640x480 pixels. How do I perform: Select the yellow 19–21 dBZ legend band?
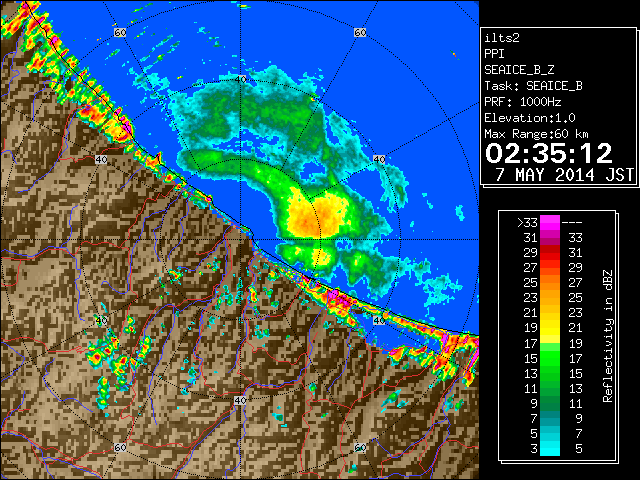(x=549, y=328)
